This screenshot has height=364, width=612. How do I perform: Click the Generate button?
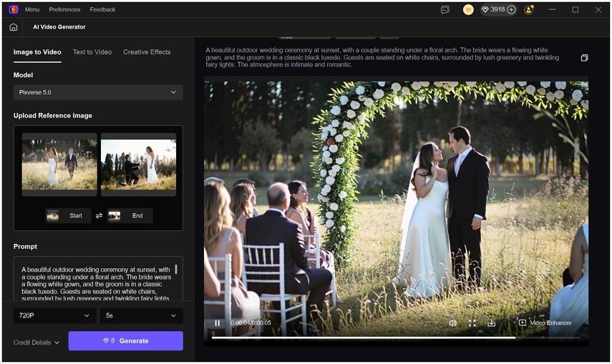click(x=126, y=341)
